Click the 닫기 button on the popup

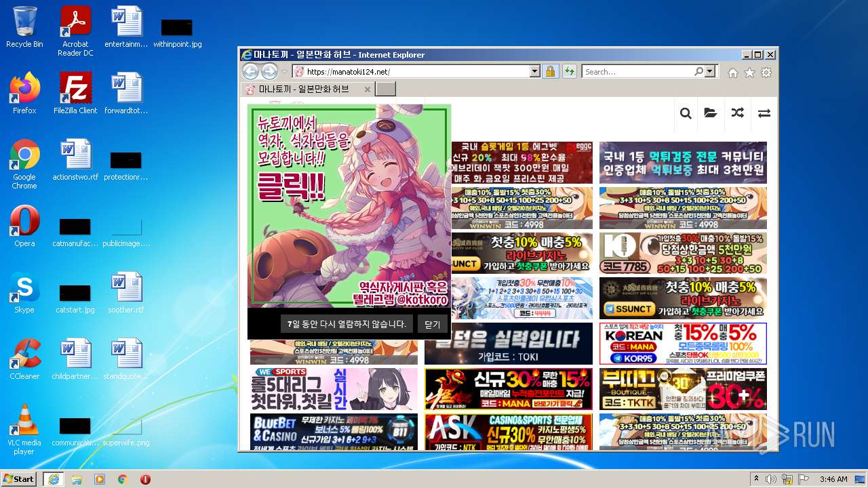(x=433, y=324)
